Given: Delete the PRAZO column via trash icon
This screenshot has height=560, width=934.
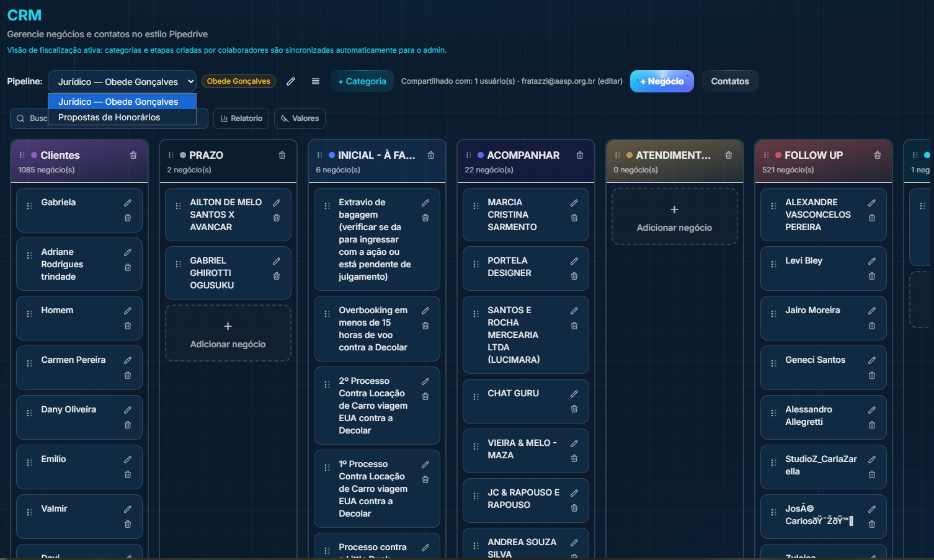Looking at the screenshot, I should tap(282, 155).
